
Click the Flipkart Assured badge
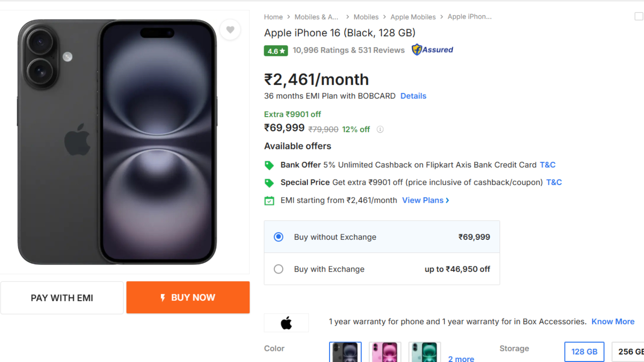coord(432,50)
